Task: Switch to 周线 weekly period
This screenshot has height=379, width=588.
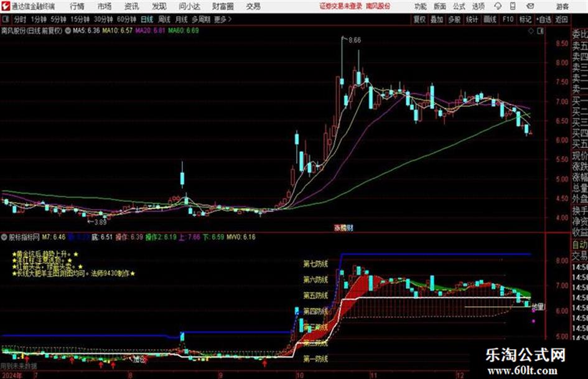Action: [164, 19]
